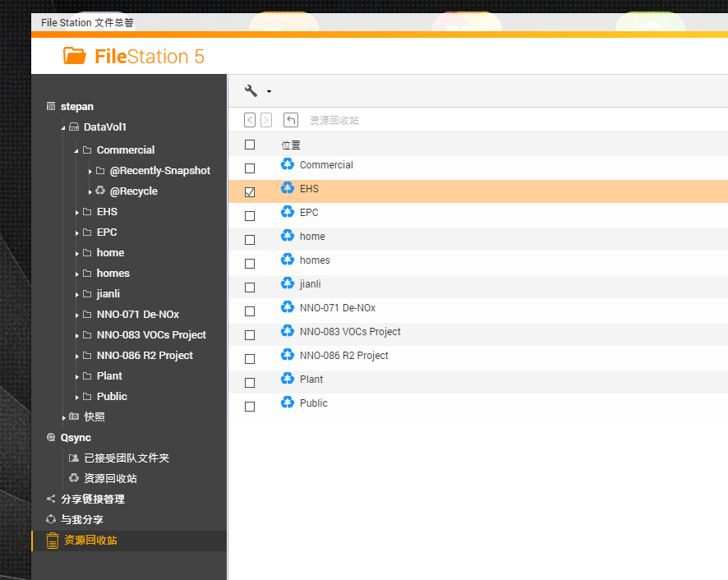
Task: Open the Plant entry in file list
Action: point(311,379)
